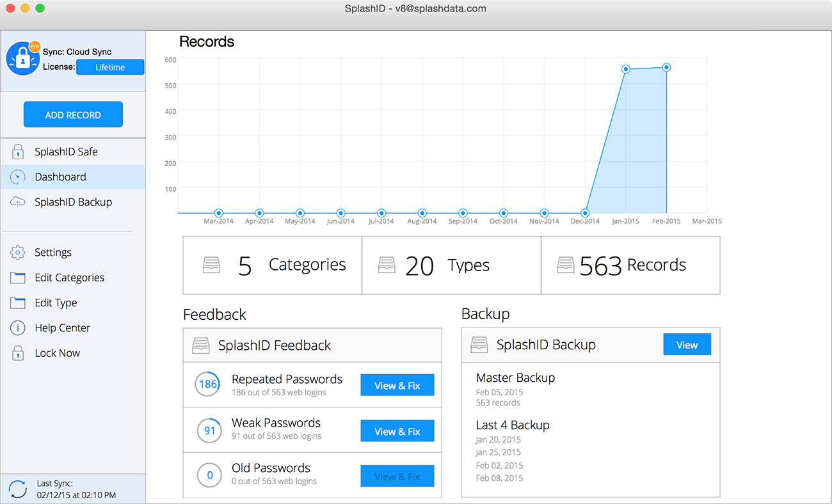Click the Master Backup heading
This screenshot has width=832, height=504.
(515, 377)
